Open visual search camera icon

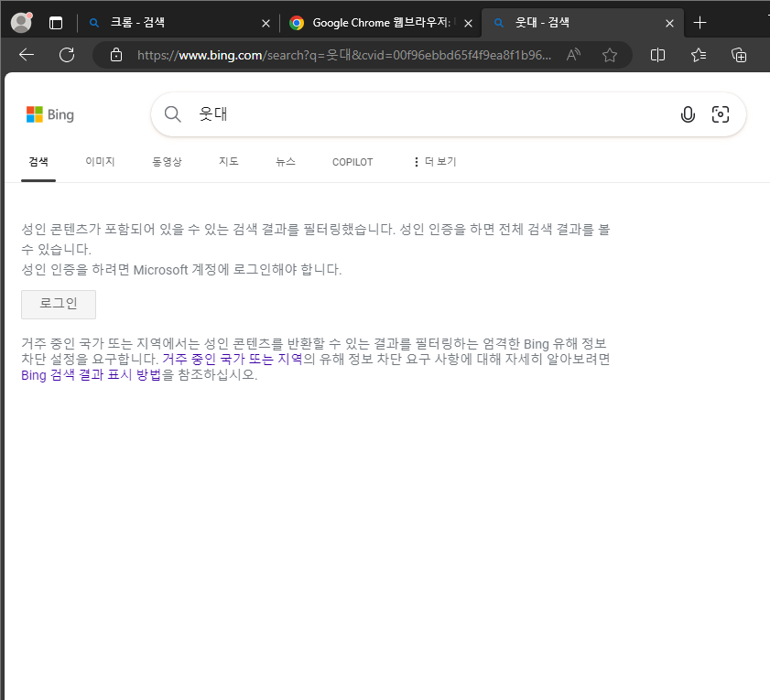pos(721,114)
